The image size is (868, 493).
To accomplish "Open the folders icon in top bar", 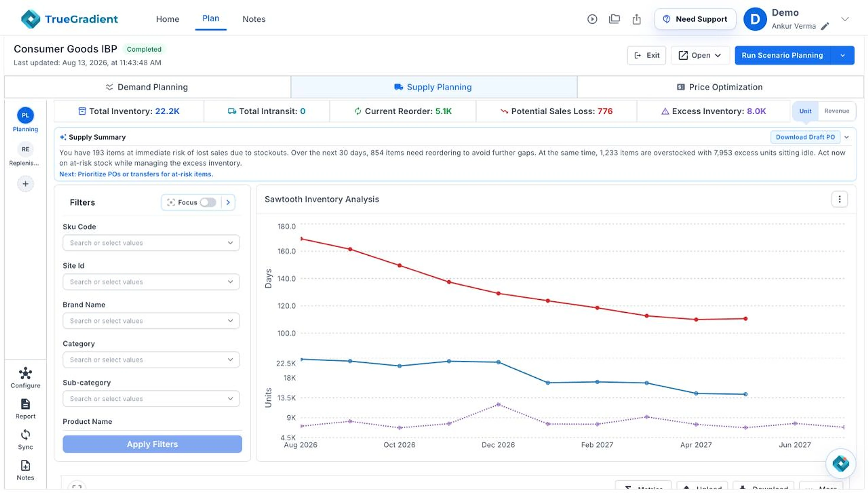I will (614, 19).
